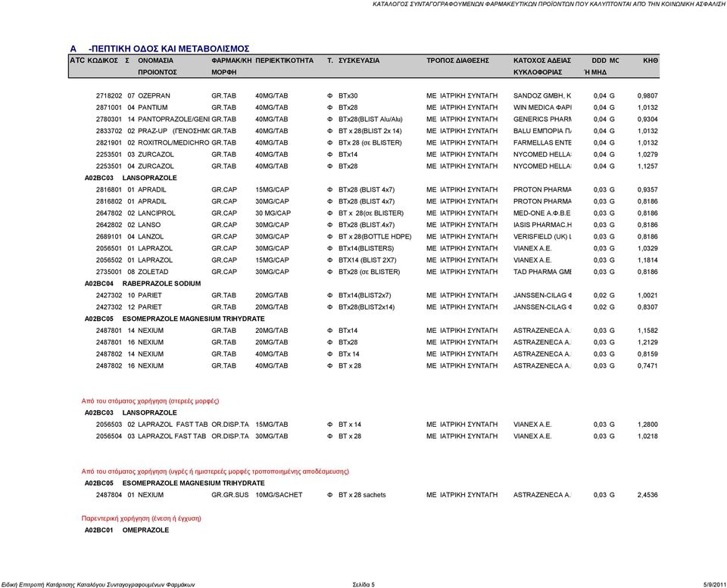This screenshot has width=727, height=588.
Task: Click the code '2735001'
Action: click(x=109, y=272)
